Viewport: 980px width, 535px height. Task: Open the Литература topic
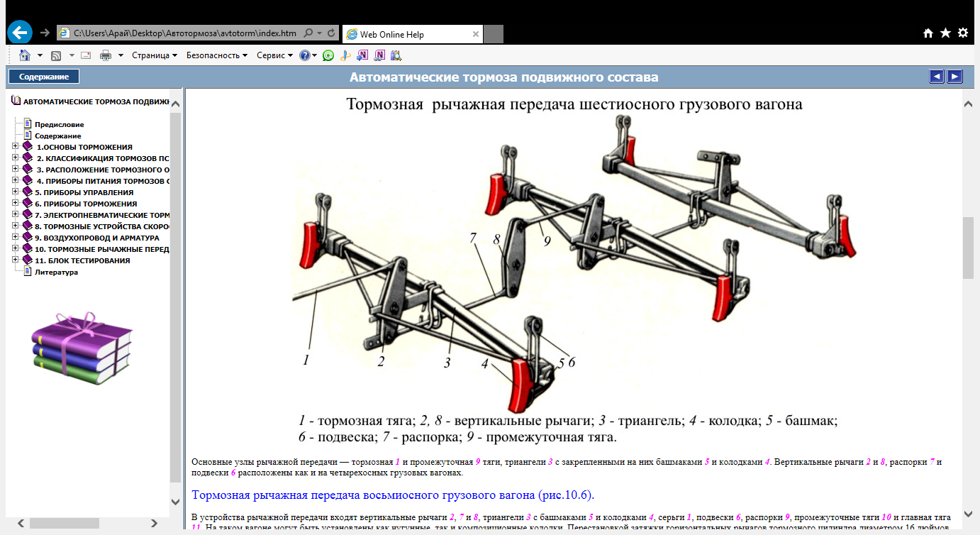click(56, 272)
